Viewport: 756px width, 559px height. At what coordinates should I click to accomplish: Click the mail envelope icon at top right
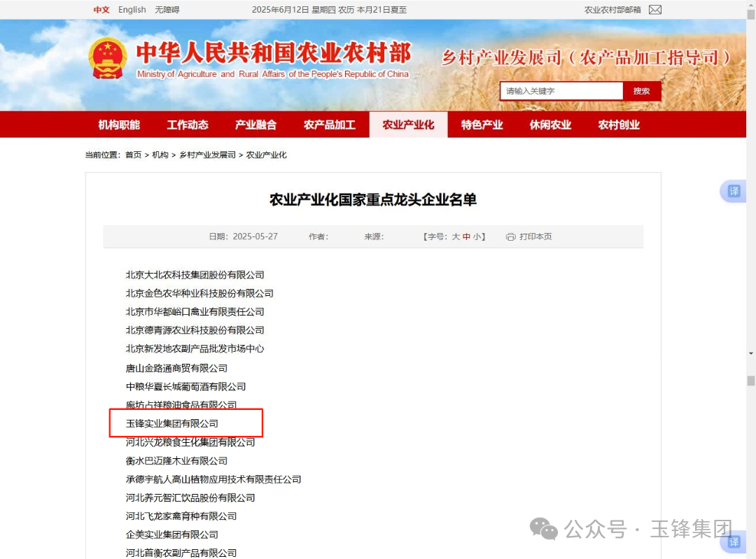click(654, 10)
